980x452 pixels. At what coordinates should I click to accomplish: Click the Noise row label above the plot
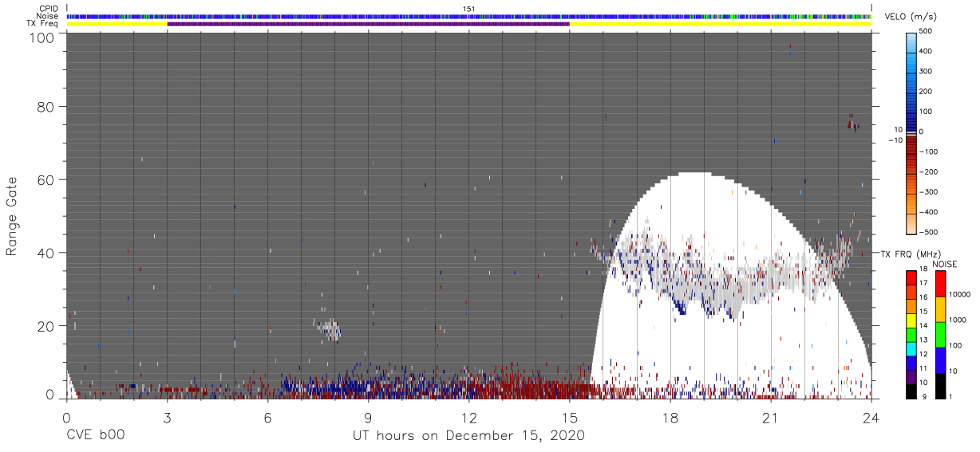pyautogui.click(x=46, y=16)
